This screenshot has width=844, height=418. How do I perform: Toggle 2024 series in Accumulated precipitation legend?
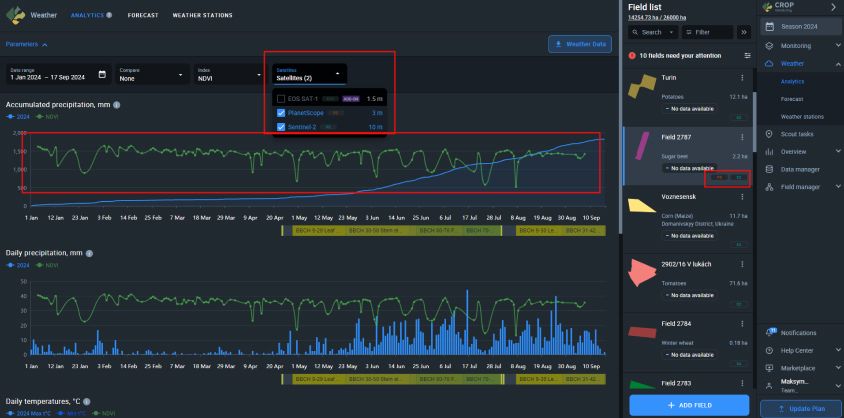click(18, 116)
